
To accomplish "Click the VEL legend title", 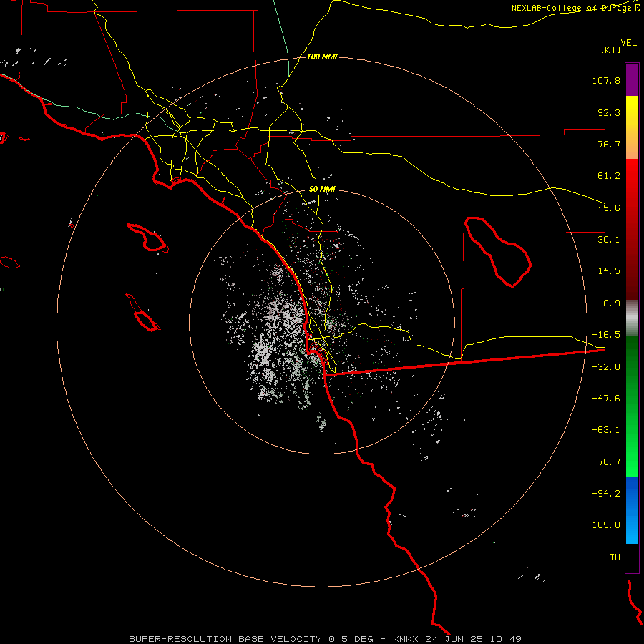I will pos(628,42).
